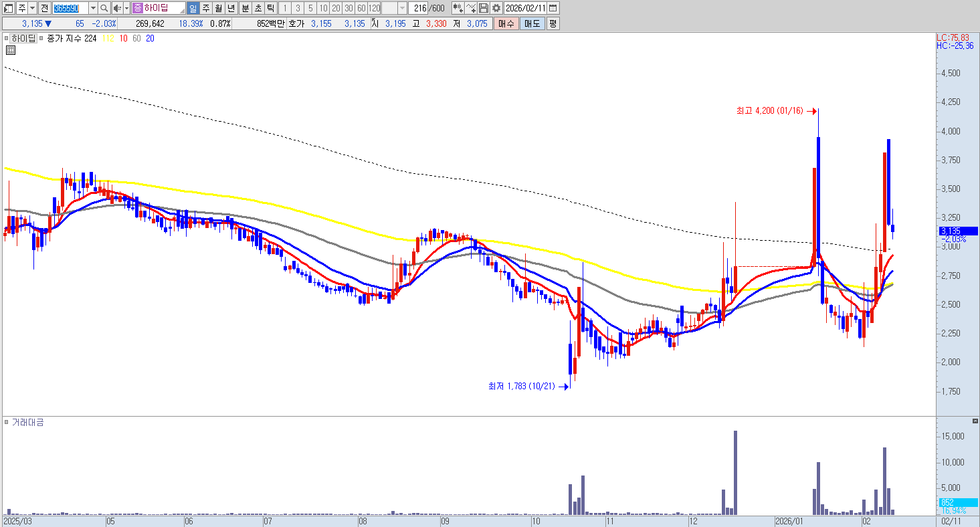
Task: Click the speaker sound alert icon
Action: click(x=116, y=8)
